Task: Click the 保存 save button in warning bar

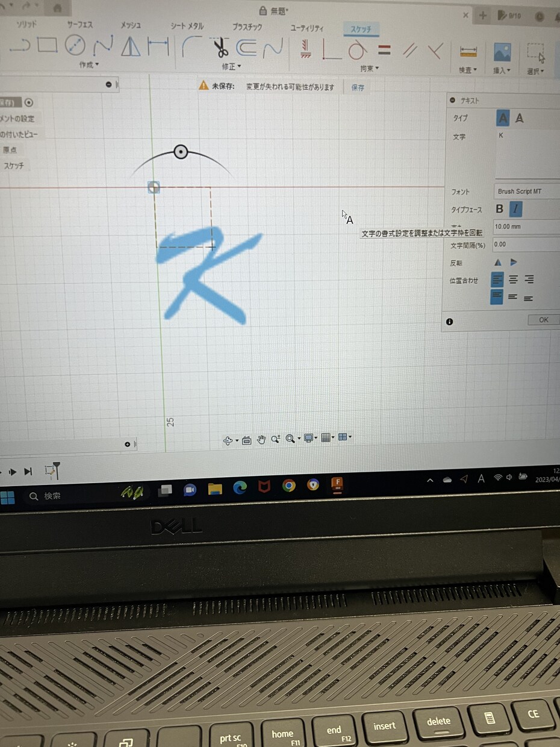Action: pos(358,87)
